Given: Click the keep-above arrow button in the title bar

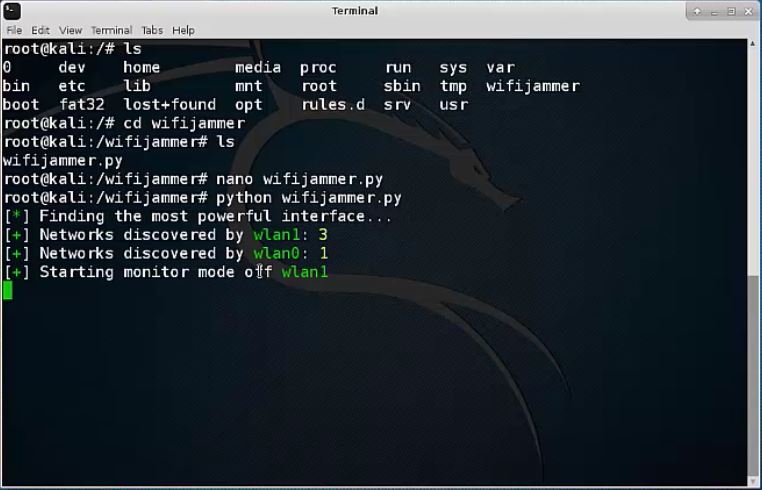Looking at the screenshot, I should click(697, 11).
